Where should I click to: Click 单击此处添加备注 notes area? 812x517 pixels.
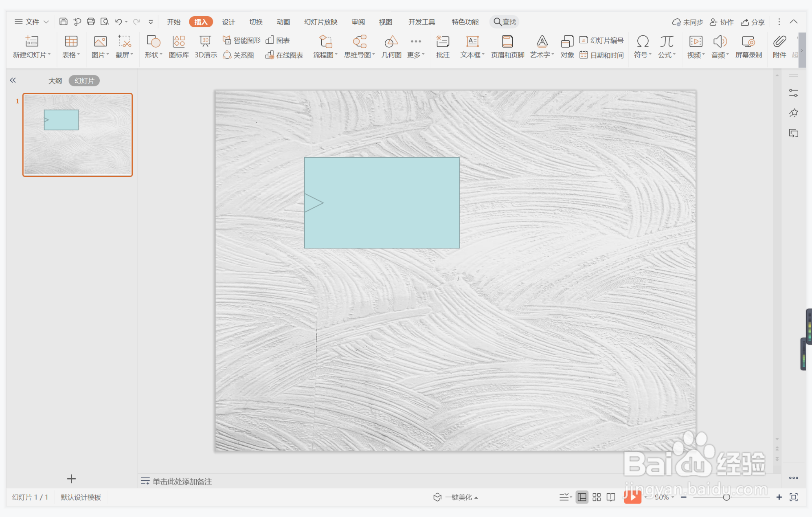tap(182, 481)
